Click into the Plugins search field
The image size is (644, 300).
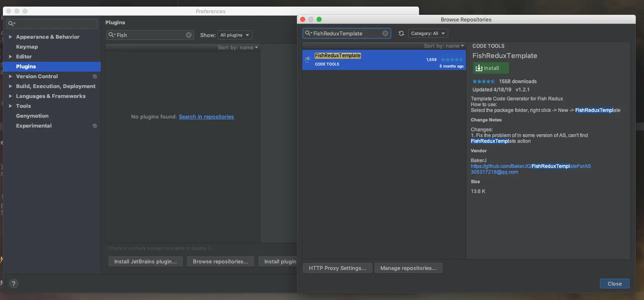(x=150, y=35)
